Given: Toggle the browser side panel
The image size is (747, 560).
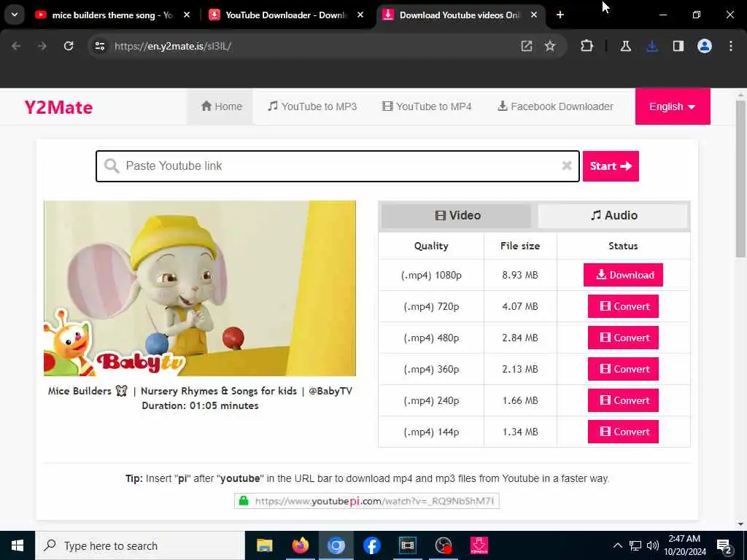Looking at the screenshot, I should [678, 46].
